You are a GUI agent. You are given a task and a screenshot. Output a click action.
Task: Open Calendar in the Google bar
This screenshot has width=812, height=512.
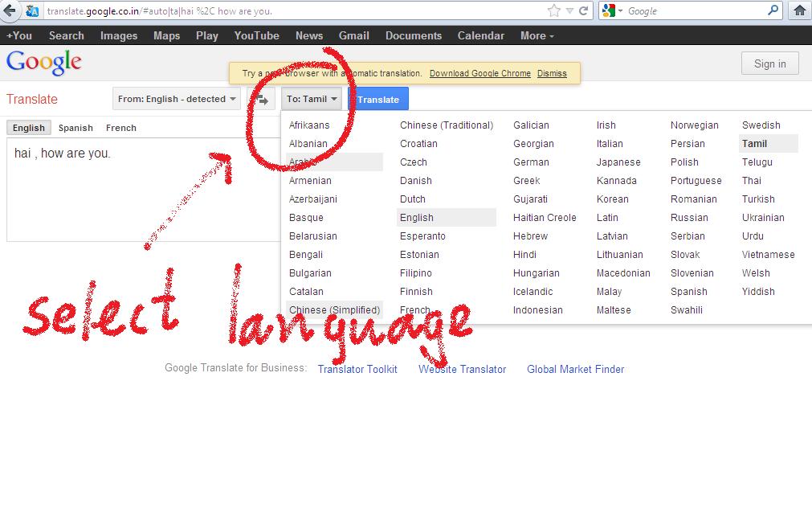coord(480,35)
